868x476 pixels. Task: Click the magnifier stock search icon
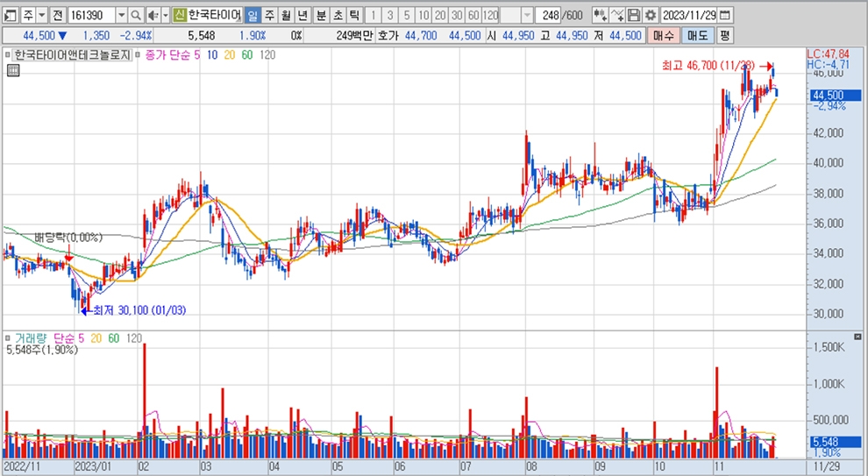pyautogui.click(x=136, y=15)
